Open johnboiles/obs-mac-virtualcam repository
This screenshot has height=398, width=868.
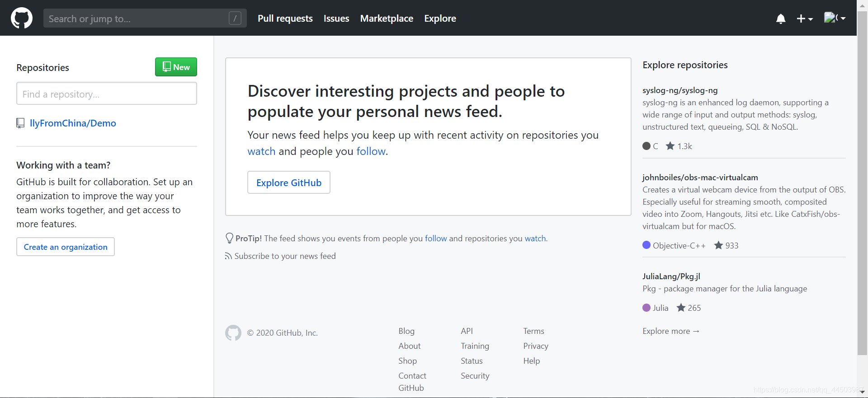(x=700, y=178)
